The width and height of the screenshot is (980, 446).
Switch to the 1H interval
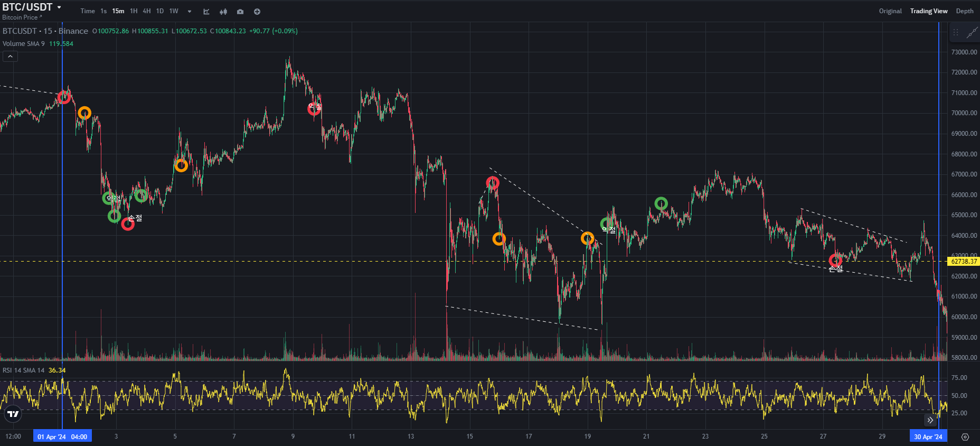[x=134, y=11]
